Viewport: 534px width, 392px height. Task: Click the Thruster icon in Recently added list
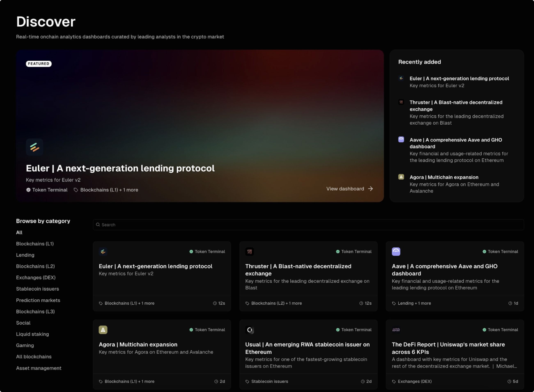(401, 102)
